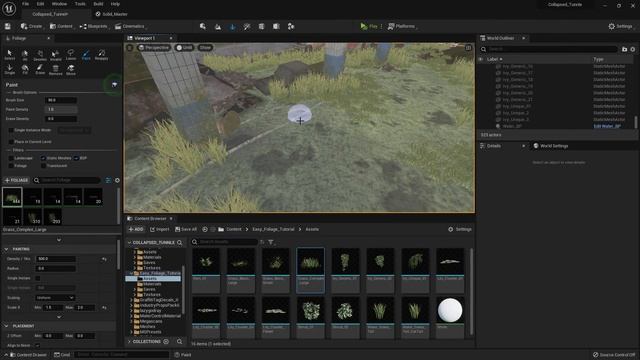Click the Import button
640x360 pixels.
pyautogui.click(x=159, y=229)
